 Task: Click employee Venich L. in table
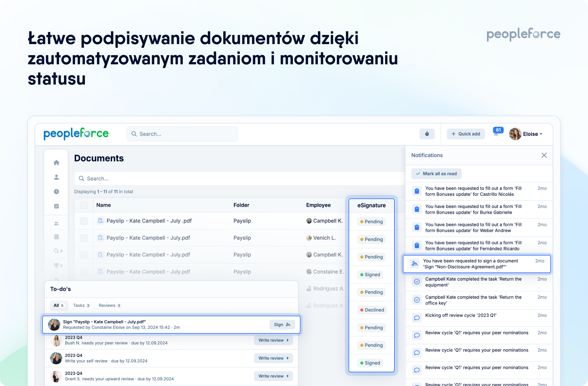321,238
